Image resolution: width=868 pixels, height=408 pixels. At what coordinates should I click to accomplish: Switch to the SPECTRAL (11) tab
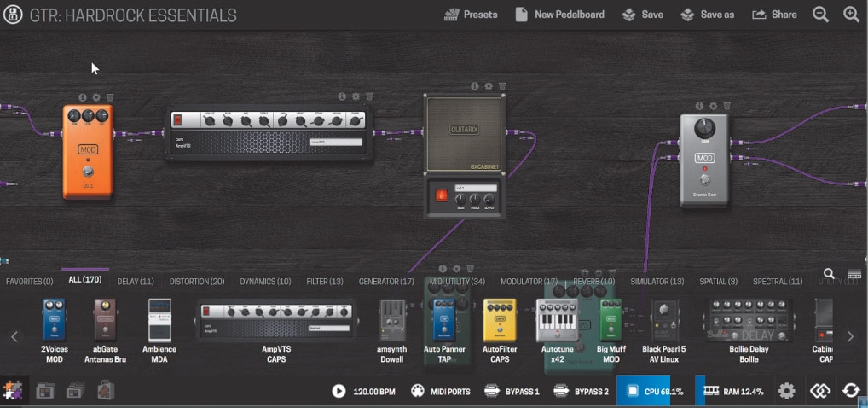click(x=778, y=282)
